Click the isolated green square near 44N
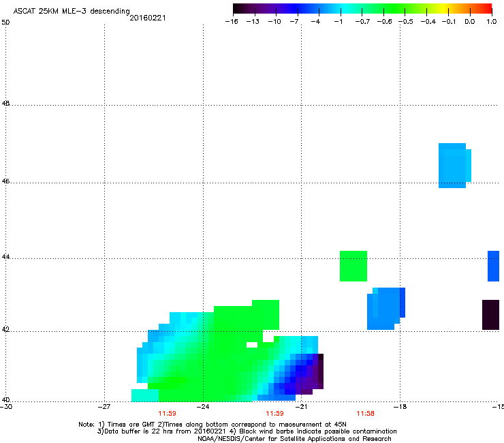This screenshot has width=504, height=443. (353, 266)
